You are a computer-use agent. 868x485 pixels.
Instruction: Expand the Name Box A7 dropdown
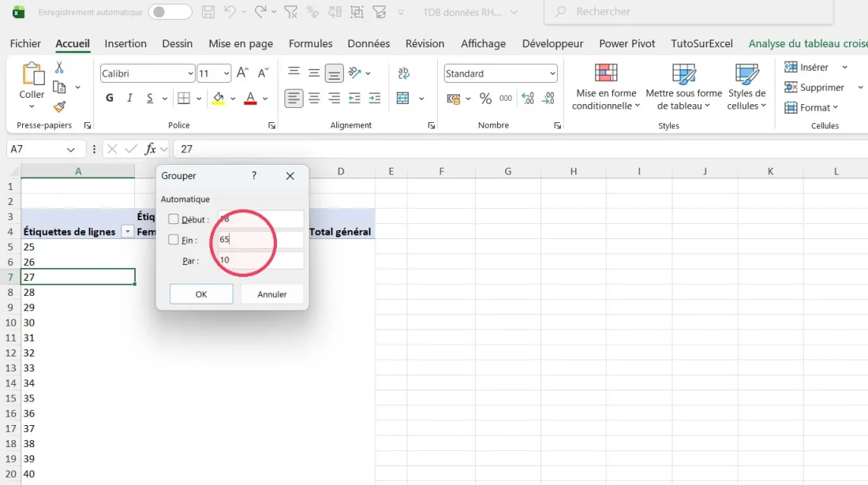point(71,149)
